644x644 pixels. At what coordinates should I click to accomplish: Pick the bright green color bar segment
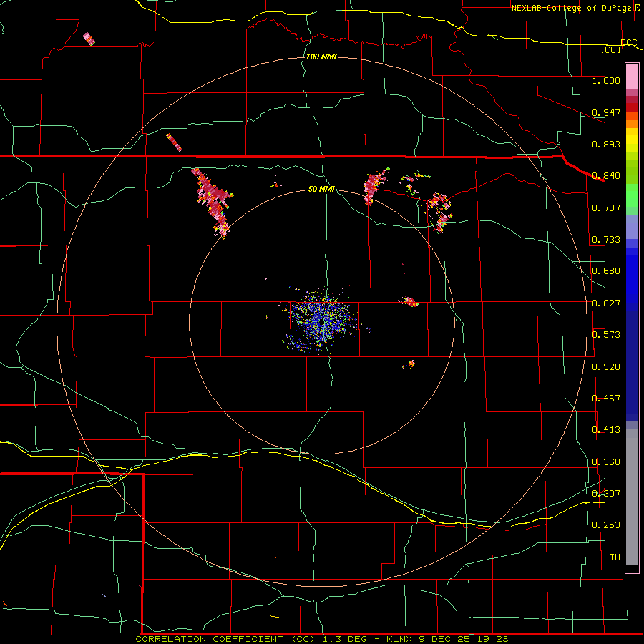point(632,195)
